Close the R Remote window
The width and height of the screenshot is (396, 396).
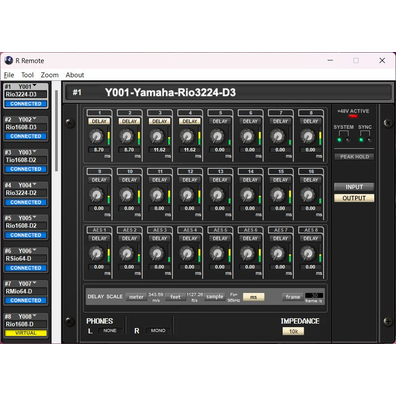click(382, 60)
